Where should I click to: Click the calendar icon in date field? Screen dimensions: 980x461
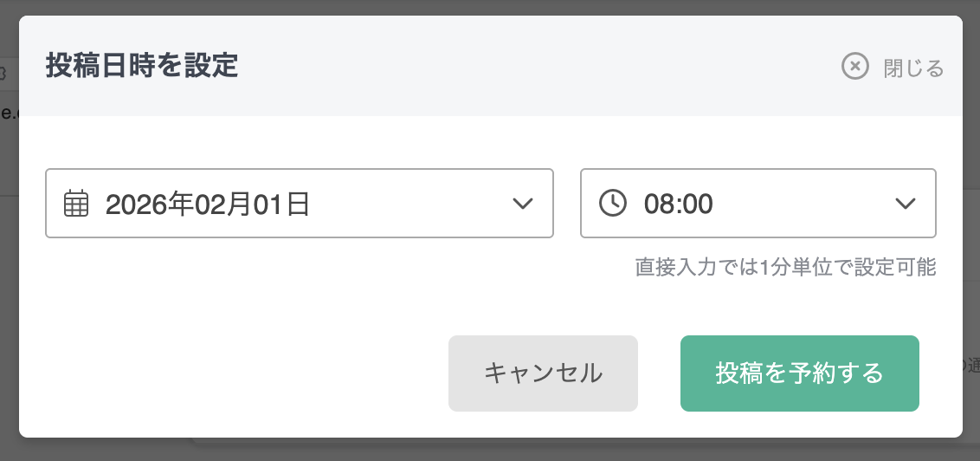tap(77, 204)
